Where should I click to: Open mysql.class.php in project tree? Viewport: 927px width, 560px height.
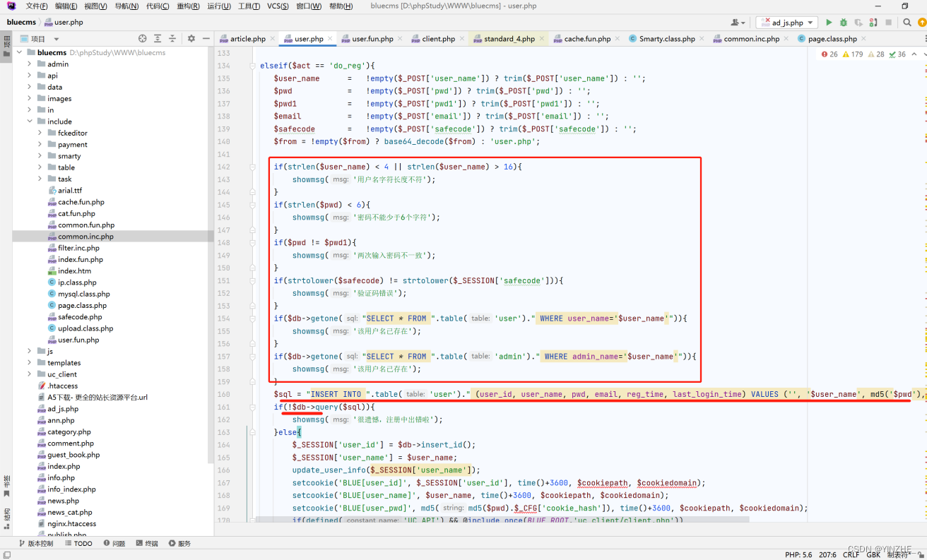click(x=83, y=294)
